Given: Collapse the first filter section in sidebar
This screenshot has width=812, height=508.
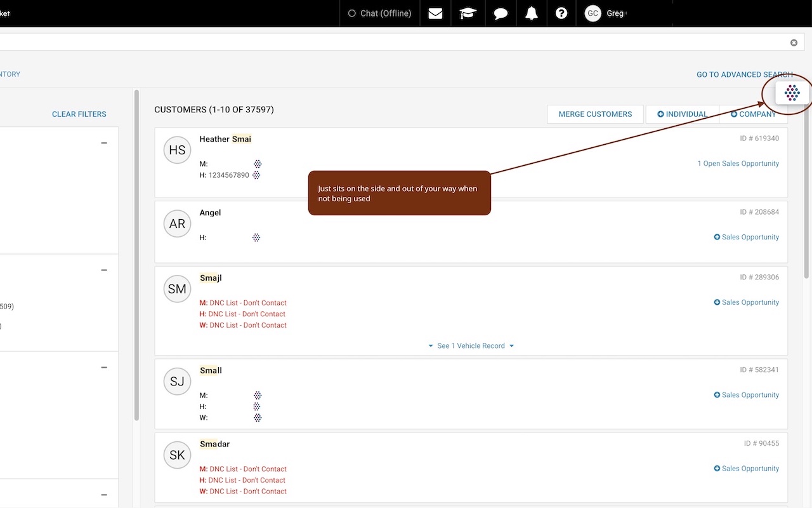Looking at the screenshot, I should pyautogui.click(x=104, y=143).
